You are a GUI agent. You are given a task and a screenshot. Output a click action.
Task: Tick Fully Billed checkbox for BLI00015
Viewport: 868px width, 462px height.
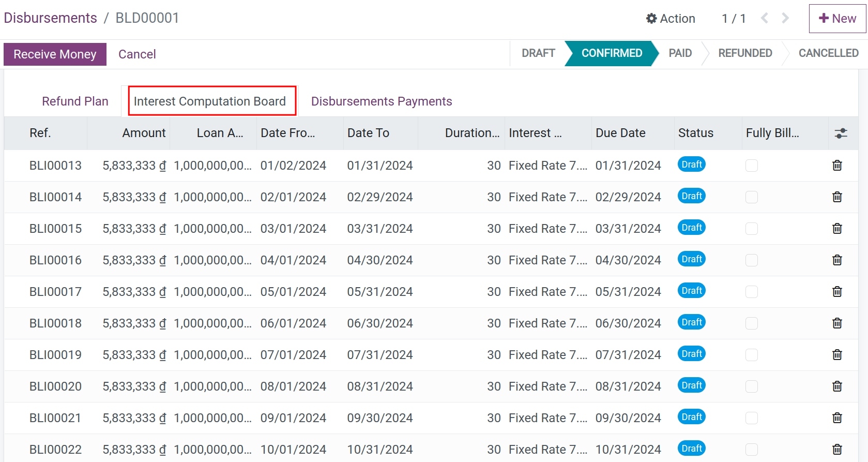coord(752,229)
